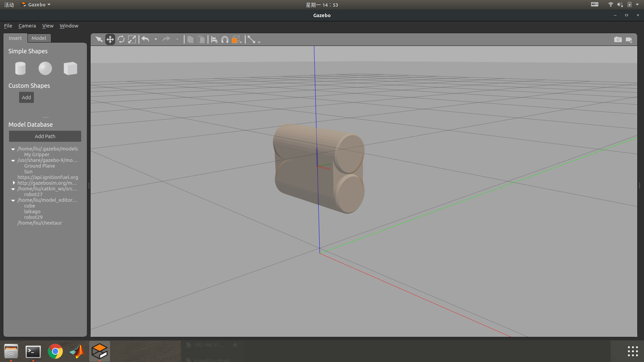Open the Terminal from the dock
644x362 pixels.
pyautogui.click(x=33, y=352)
